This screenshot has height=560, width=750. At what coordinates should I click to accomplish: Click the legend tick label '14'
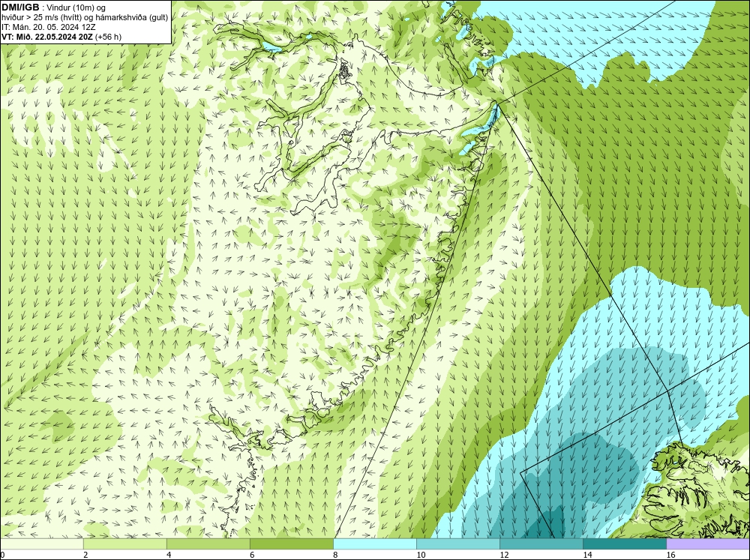point(587,555)
